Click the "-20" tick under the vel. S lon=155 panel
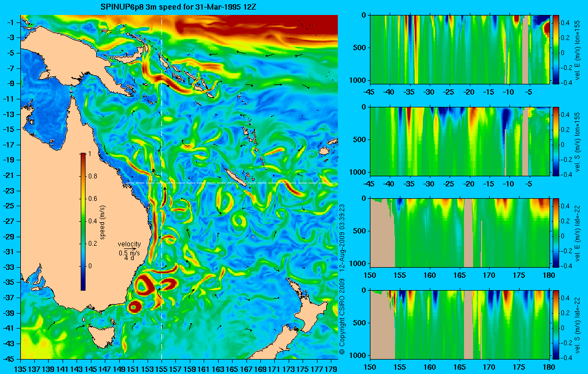 click(x=468, y=184)
